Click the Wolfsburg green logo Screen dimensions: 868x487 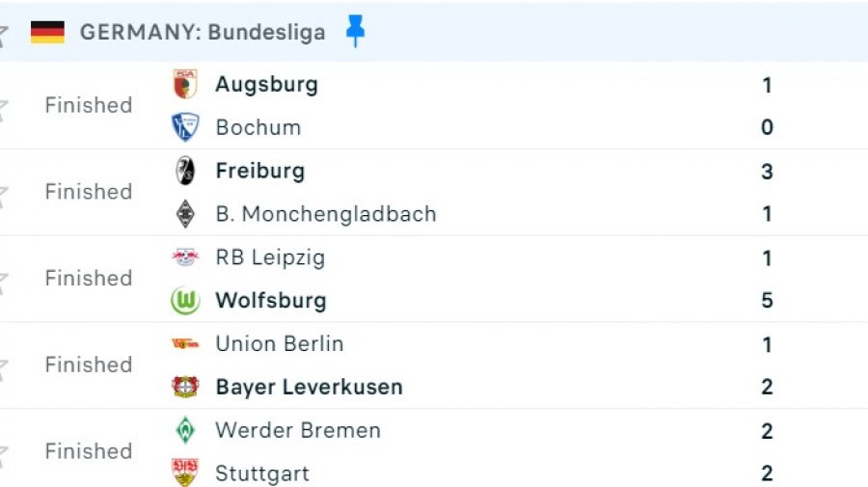pyautogui.click(x=185, y=301)
